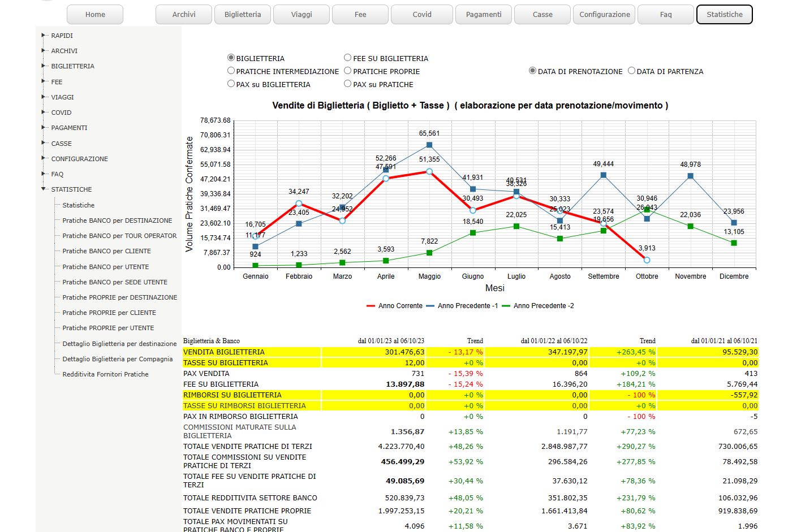Go to Biglietteria top menu tab

point(243,14)
